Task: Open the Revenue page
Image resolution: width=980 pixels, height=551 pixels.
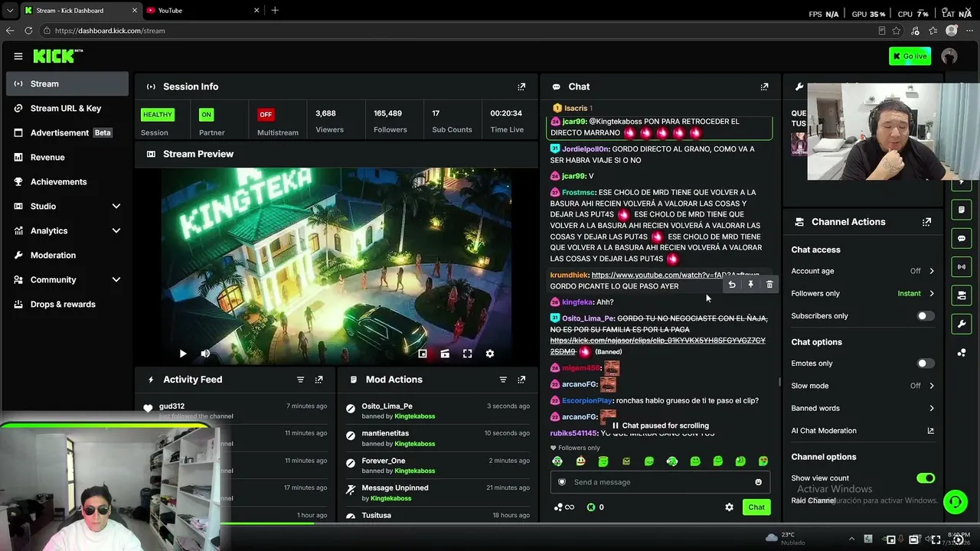Action: 67,158
